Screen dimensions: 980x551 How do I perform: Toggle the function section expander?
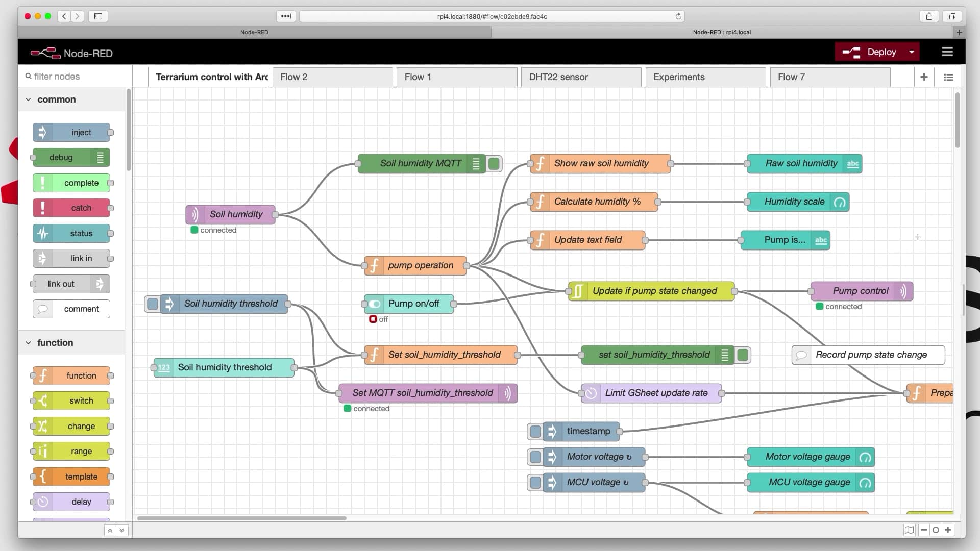pos(28,342)
